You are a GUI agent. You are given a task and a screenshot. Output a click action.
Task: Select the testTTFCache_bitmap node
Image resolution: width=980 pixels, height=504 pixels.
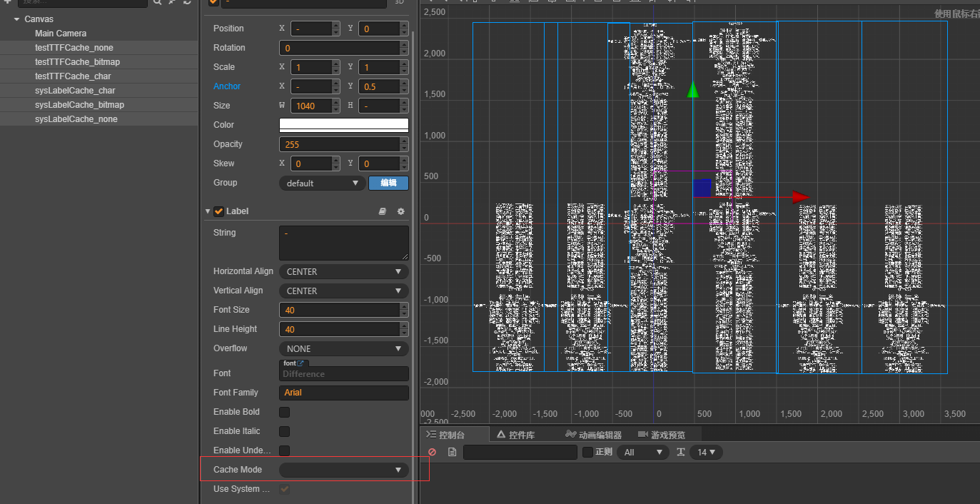pos(77,62)
